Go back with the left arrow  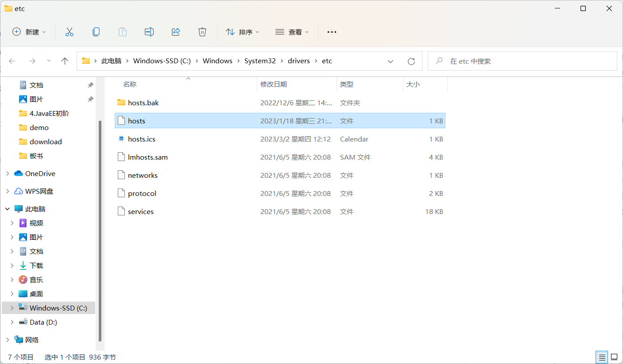(x=12, y=61)
